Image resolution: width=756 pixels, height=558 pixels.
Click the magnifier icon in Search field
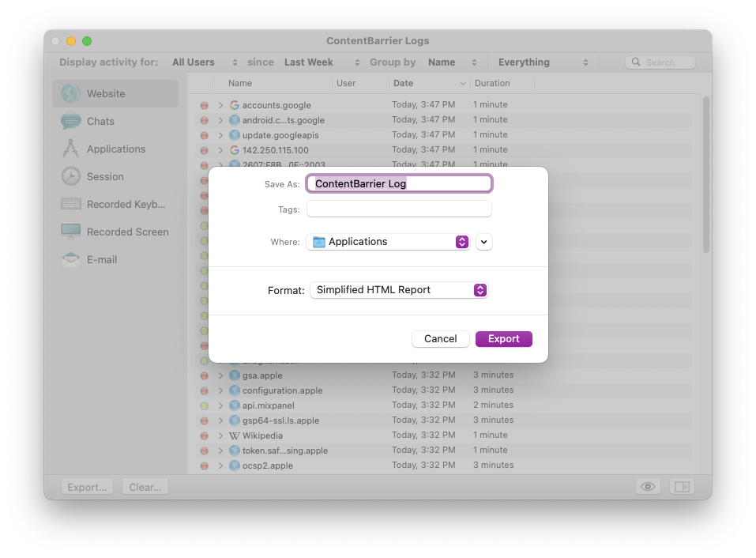(636, 62)
